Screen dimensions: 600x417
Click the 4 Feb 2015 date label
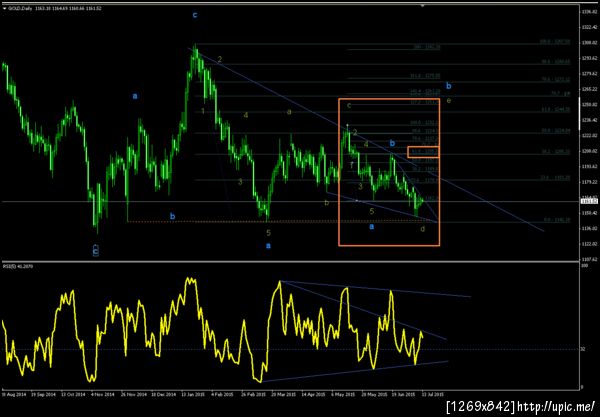[223, 394]
